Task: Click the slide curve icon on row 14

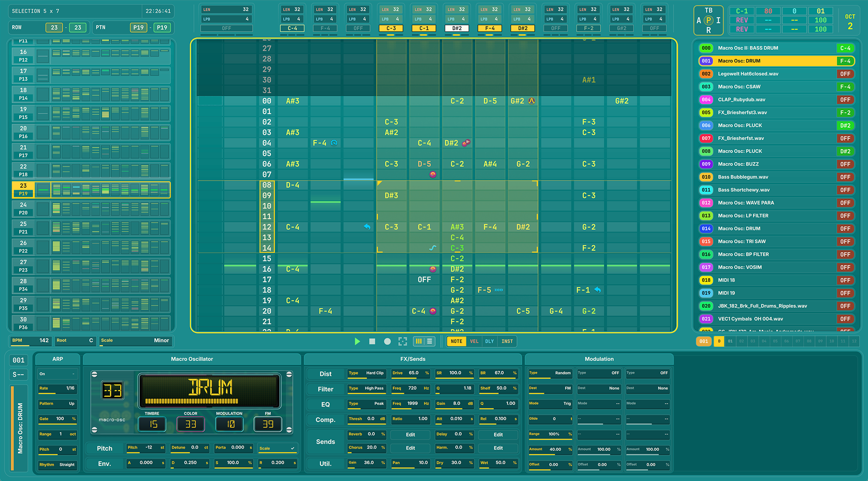Action: [433, 248]
